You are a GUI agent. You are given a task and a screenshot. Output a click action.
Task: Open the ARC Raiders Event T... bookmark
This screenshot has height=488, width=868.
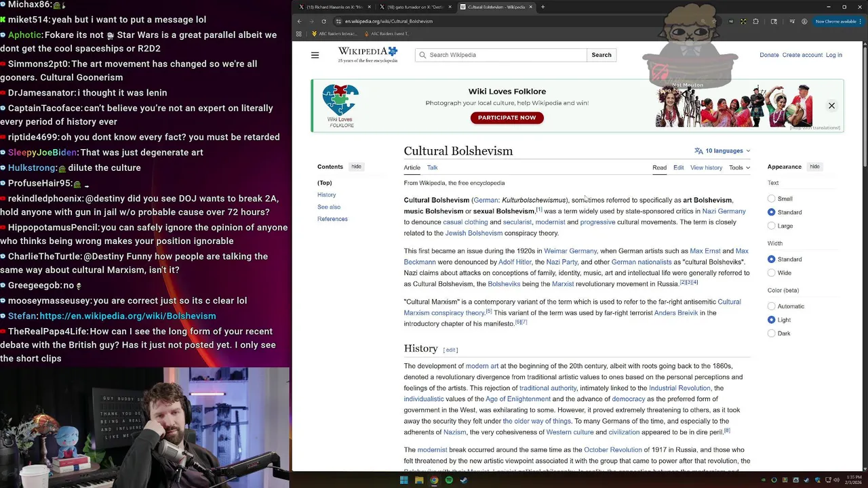pos(387,33)
